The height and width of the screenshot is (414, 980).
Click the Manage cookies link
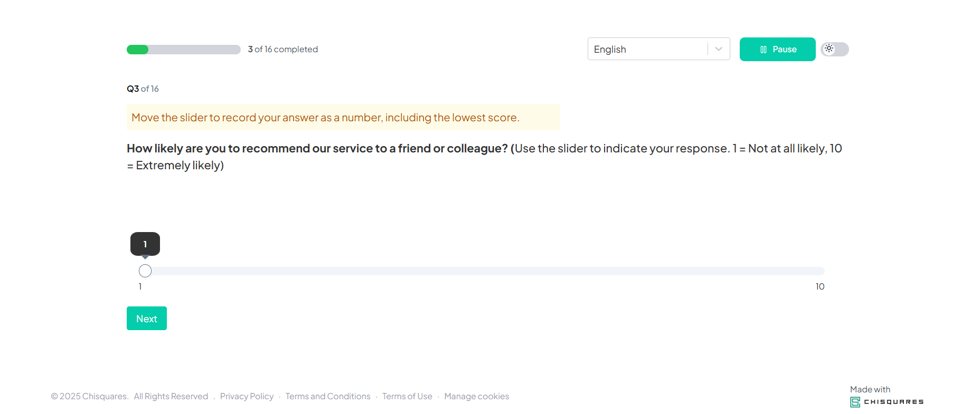tap(476, 396)
